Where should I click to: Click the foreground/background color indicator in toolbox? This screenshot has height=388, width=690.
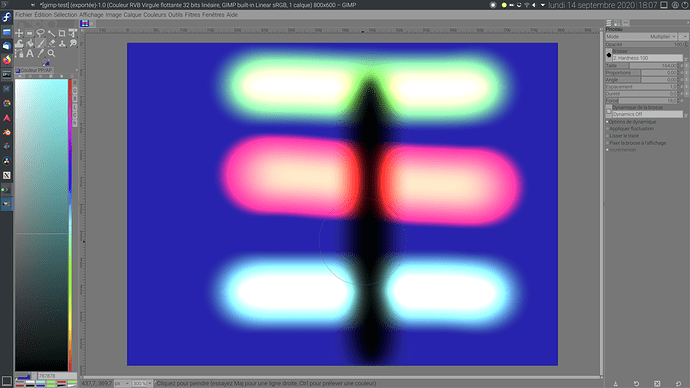(x=46, y=63)
